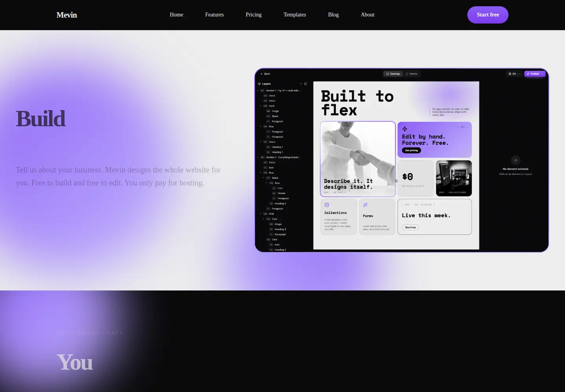Click the Mevin logo link

(x=67, y=15)
